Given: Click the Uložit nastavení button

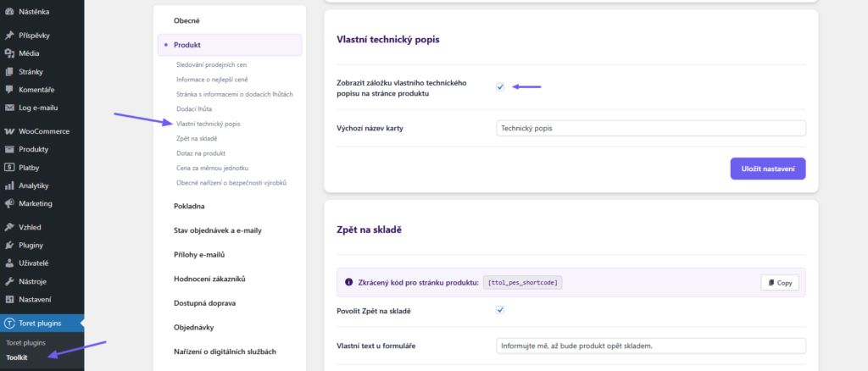Looking at the screenshot, I should [768, 169].
